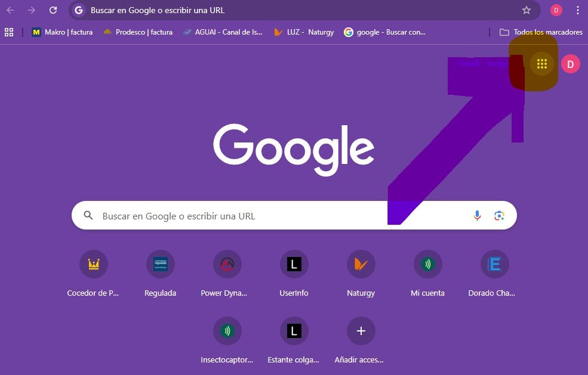This screenshot has width=588, height=375.
Task: Open the Chrome apps shortcut in bookmarks bar
Action: click(x=9, y=32)
